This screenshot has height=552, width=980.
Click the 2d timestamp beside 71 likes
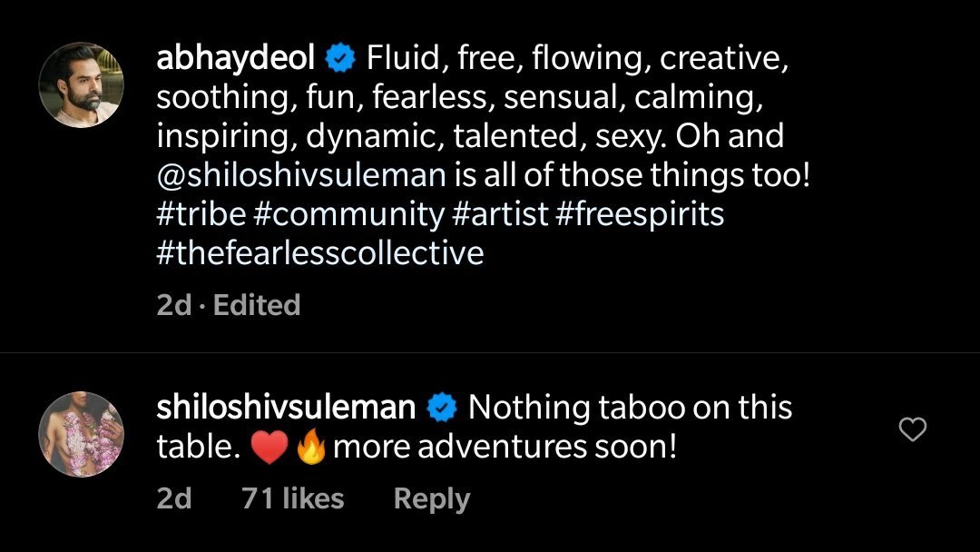click(174, 498)
